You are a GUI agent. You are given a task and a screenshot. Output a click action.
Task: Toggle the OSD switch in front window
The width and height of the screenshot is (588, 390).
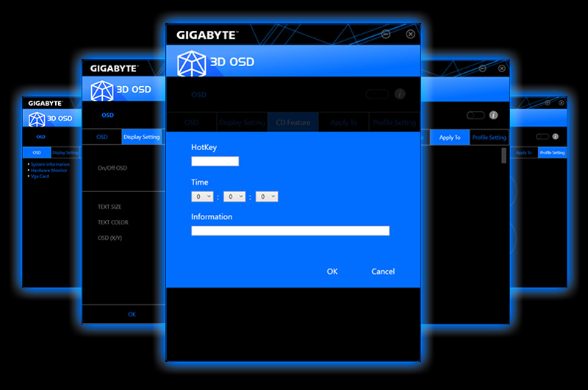coord(377,94)
